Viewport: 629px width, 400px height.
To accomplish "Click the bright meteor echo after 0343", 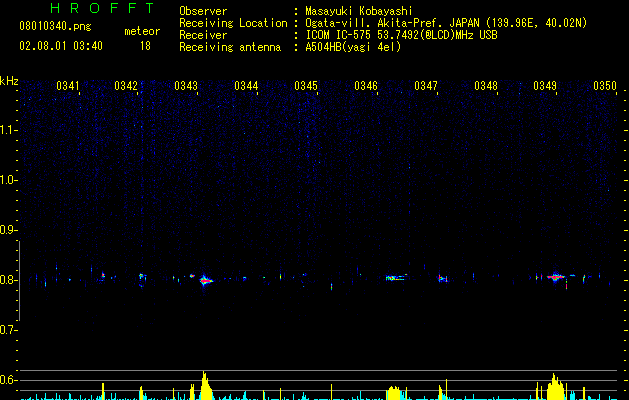I will pos(205,280).
